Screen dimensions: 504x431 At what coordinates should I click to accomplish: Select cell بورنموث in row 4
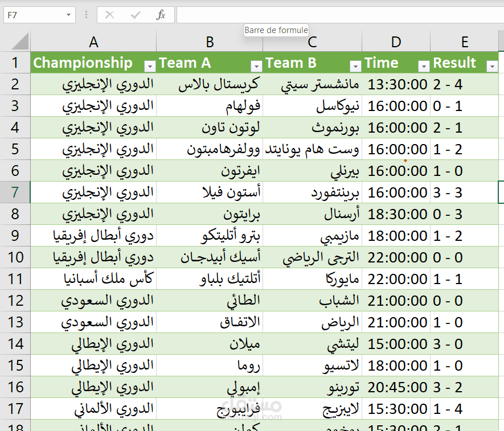(x=312, y=128)
